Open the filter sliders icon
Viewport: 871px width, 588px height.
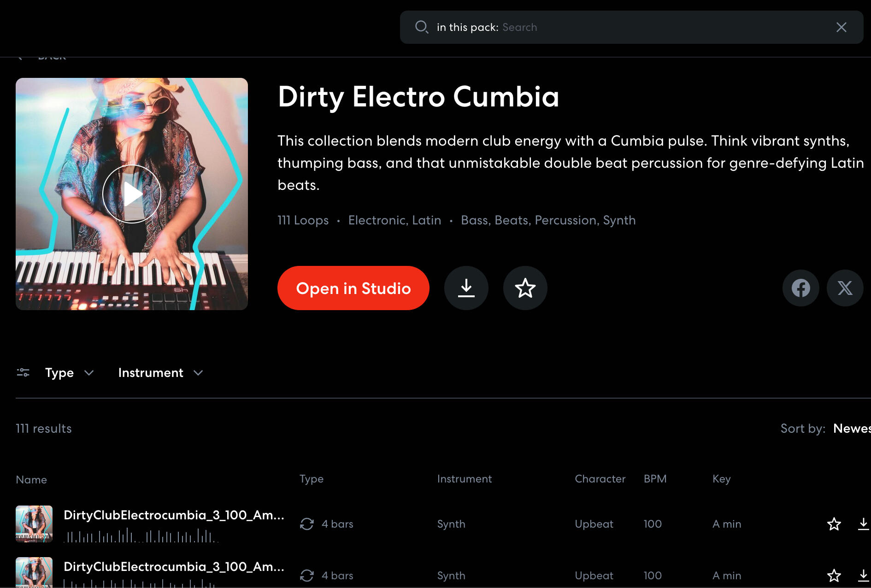(23, 372)
